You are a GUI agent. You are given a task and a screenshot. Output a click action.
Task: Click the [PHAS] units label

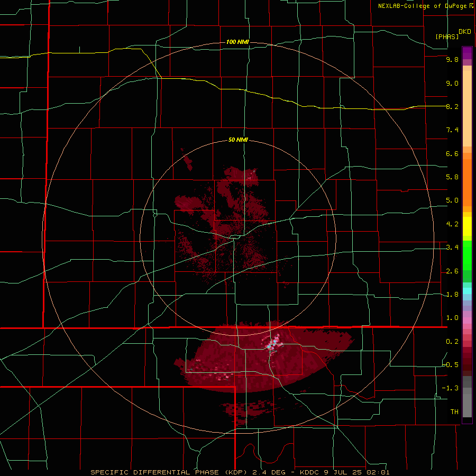[x=447, y=36]
